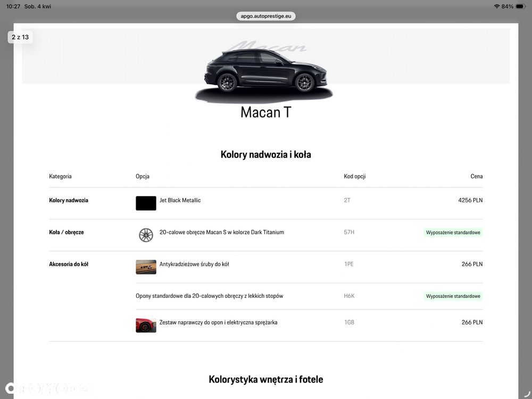Click the 'Kolory nadwozia' category label

(x=69, y=200)
